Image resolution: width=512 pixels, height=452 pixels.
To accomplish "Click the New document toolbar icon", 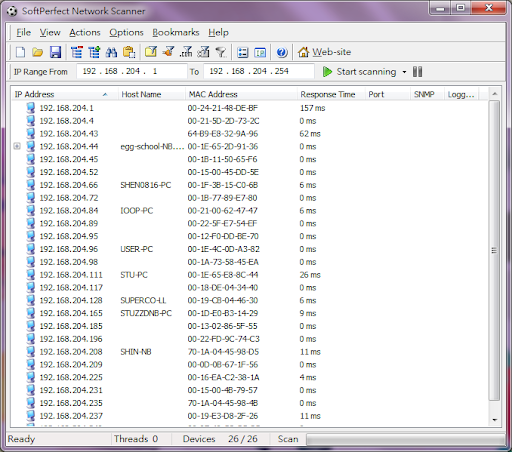I will pyautogui.click(x=20, y=52).
